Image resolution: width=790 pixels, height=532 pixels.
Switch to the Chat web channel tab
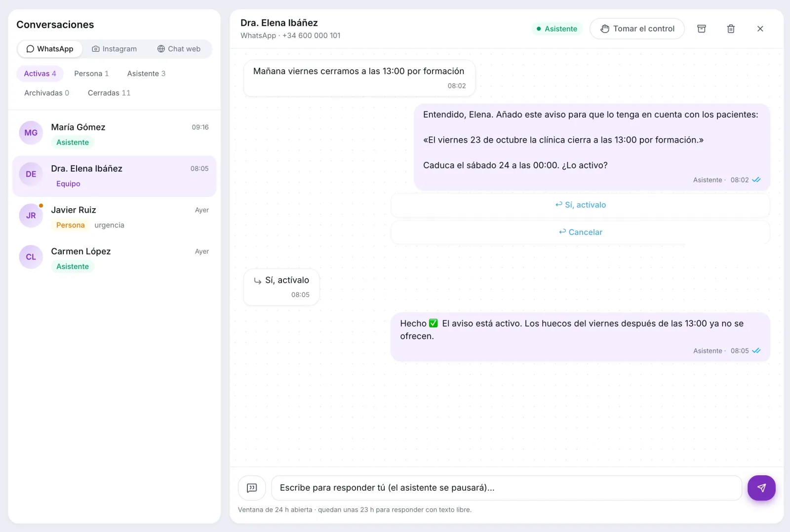coord(179,49)
